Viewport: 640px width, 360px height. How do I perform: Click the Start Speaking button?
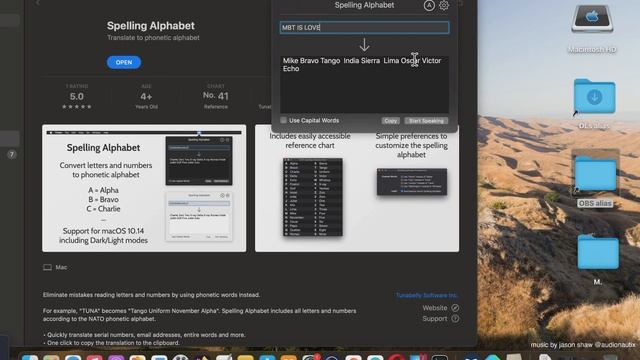click(x=426, y=121)
